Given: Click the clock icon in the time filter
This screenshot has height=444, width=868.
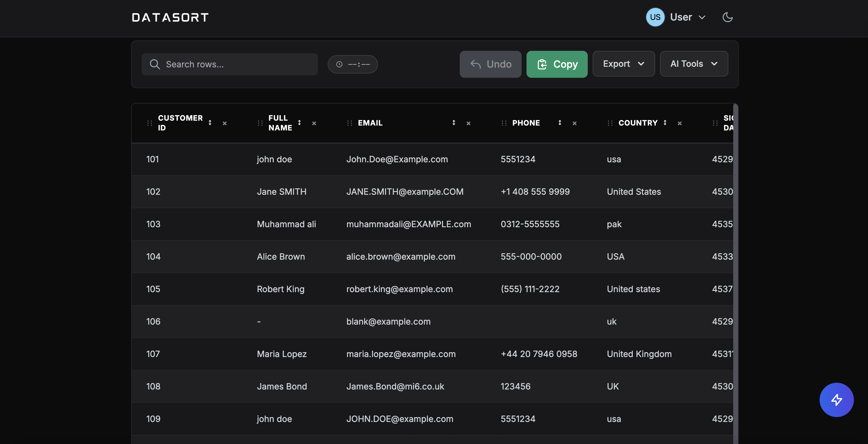Looking at the screenshot, I should pos(339,64).
